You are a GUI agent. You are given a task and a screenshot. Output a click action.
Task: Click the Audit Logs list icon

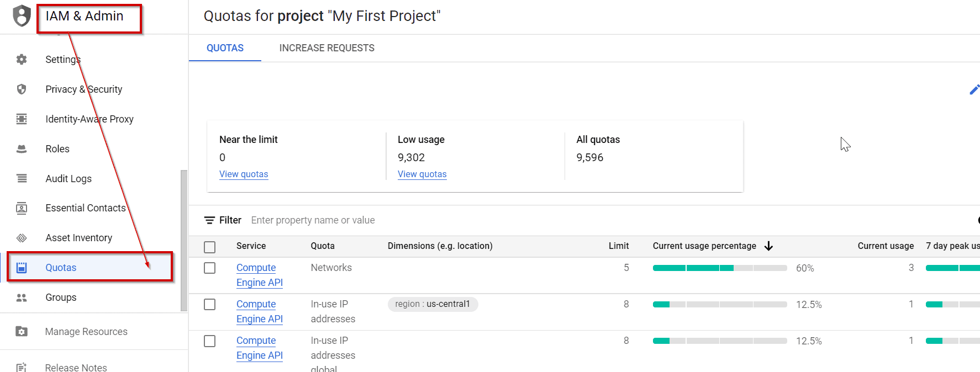pos(22,178)
